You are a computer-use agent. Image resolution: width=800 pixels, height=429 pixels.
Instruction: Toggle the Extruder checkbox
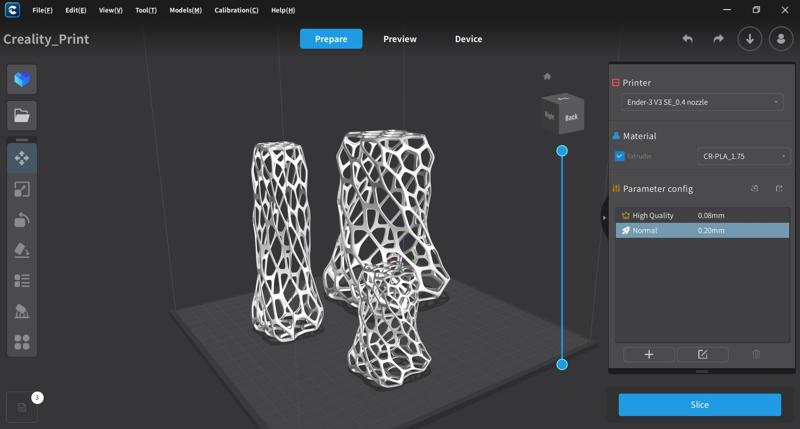pos(619,156)
